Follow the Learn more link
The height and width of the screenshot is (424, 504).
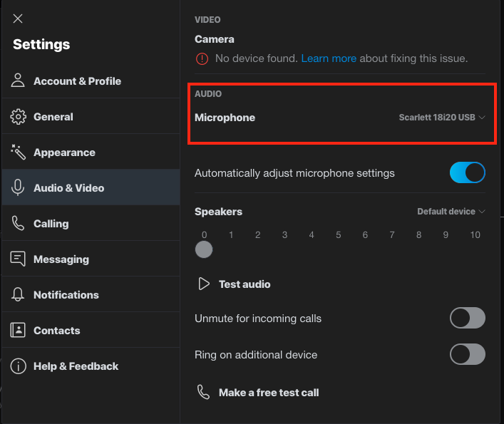click(x=329, y=58)
